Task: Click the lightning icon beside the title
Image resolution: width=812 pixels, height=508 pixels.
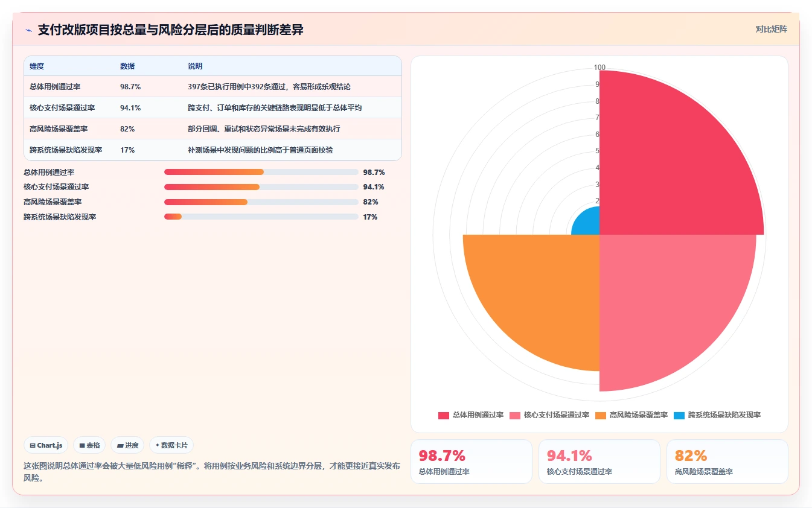Action: coord(29,30)
